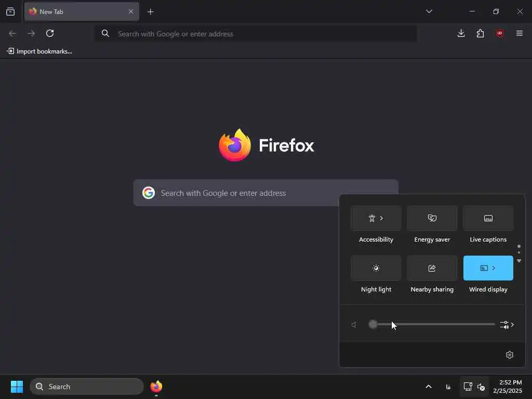Screen dimensions: 532x399
Task: Close the New Tab tab
Action: [x=131, y=11]
